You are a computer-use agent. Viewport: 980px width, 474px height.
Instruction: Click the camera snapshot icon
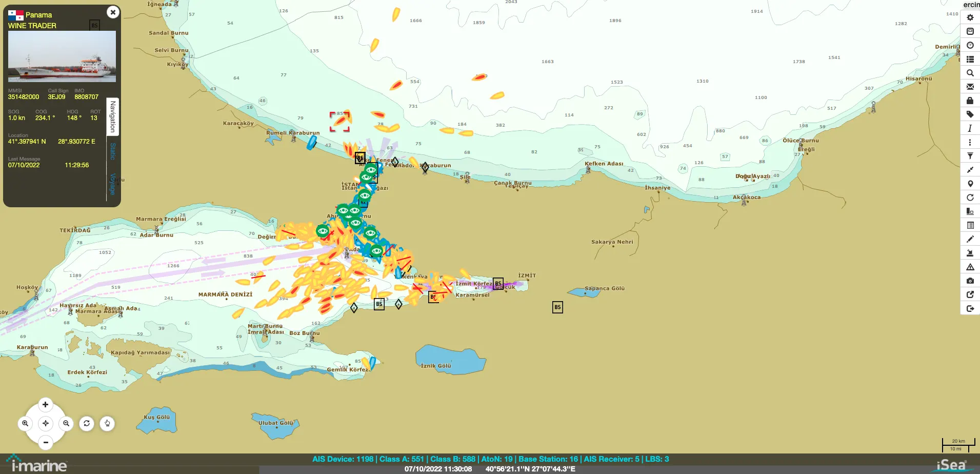(970, 281)
